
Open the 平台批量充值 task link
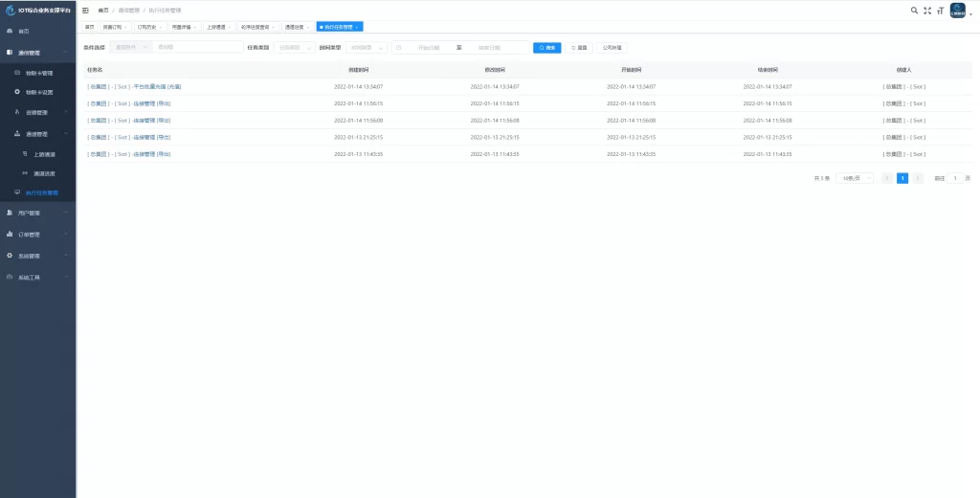(134, 87)
